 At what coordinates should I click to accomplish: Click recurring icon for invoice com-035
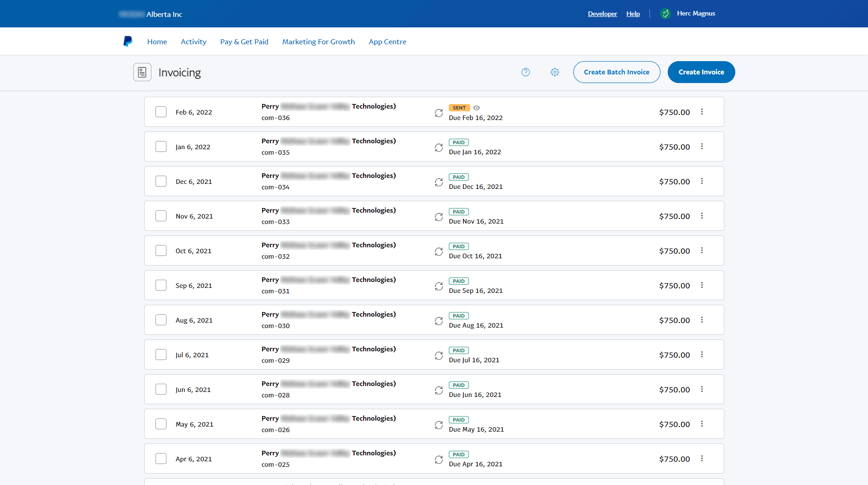tap(439, 147)
